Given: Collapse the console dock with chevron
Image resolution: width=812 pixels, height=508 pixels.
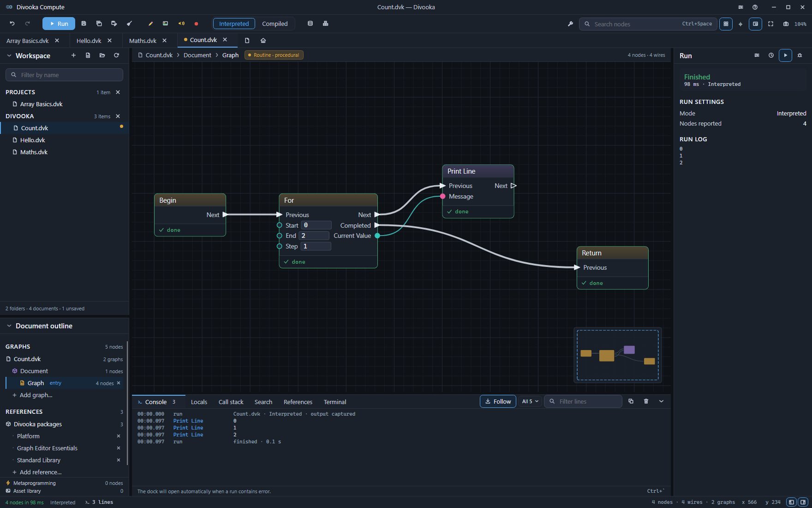Looking at the screenshot, I should tap(661, 401).
